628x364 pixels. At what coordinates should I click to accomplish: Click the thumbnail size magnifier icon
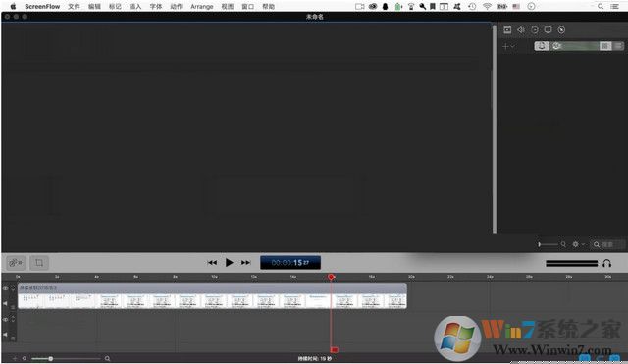[563, 244]
